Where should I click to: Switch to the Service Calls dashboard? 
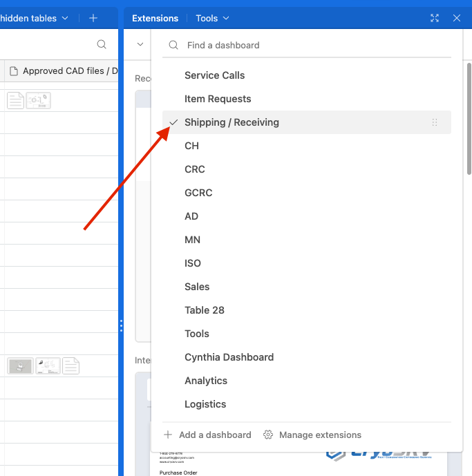click(214, 75)
